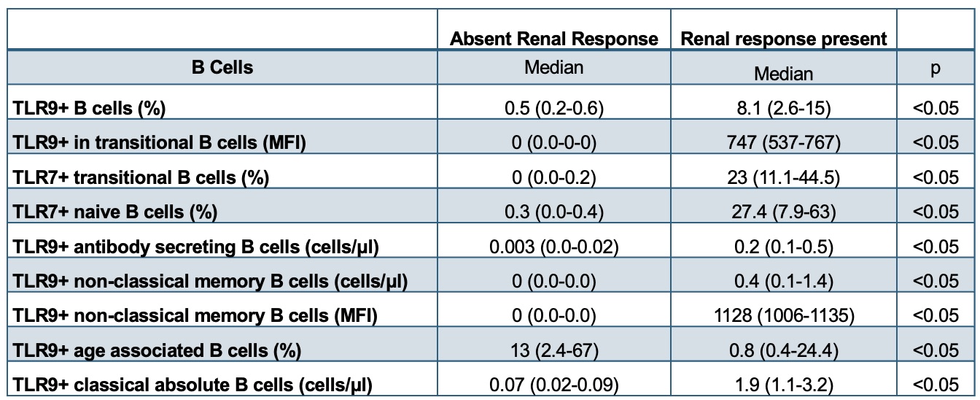Select the cell showing "747 (537-767)"

[783, 143]
